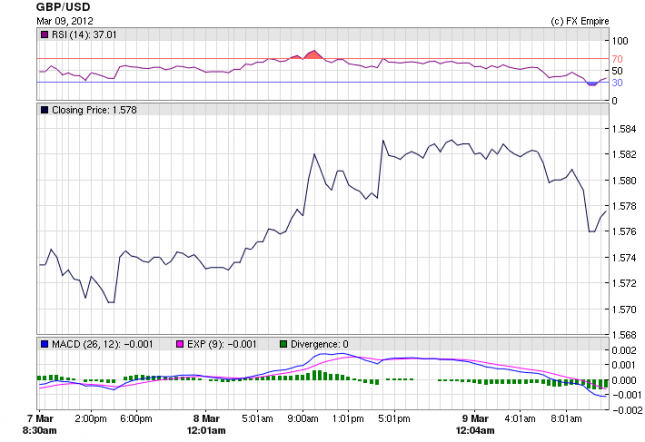Click the red RSI overbought peak above 70

coord(314,55)
